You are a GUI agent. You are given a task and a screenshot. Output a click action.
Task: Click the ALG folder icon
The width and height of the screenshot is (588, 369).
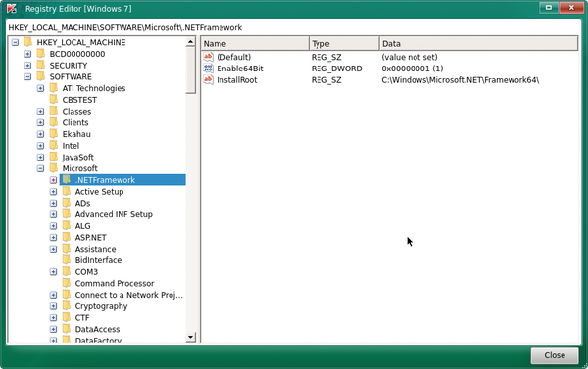point(67,225)
